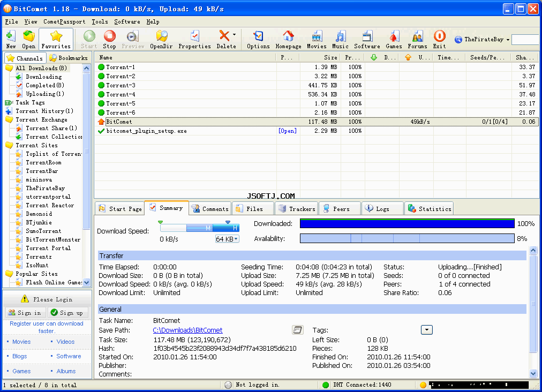Open the Files tab
Image resolution: width=542 pixels, height=392 pixels.
pyautogui.click(x=253, y=209)
